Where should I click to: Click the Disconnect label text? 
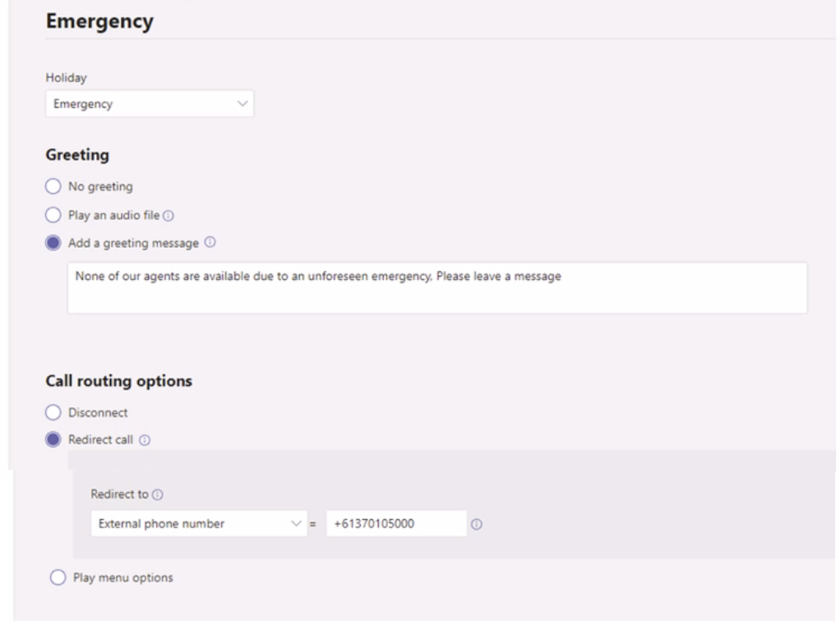[x=98, y=412]
